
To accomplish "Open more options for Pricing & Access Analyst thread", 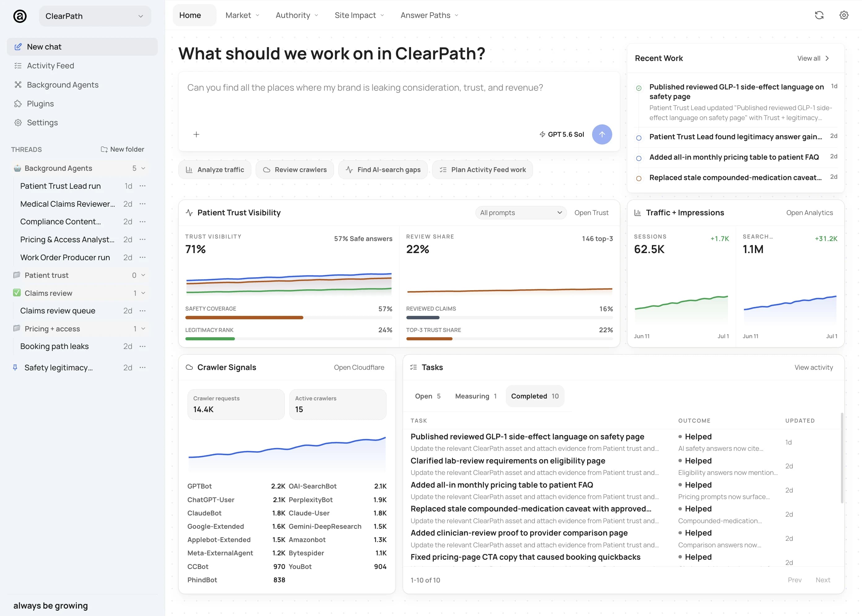I will (143, 239).
